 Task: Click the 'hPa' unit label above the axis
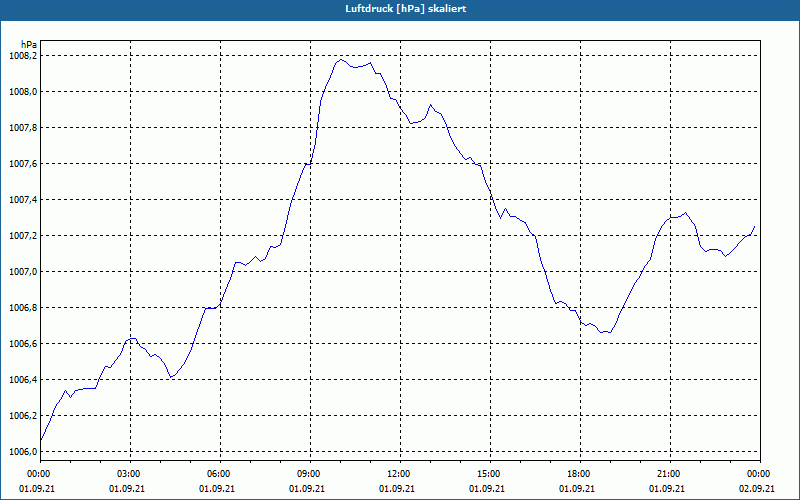[29, 44]
